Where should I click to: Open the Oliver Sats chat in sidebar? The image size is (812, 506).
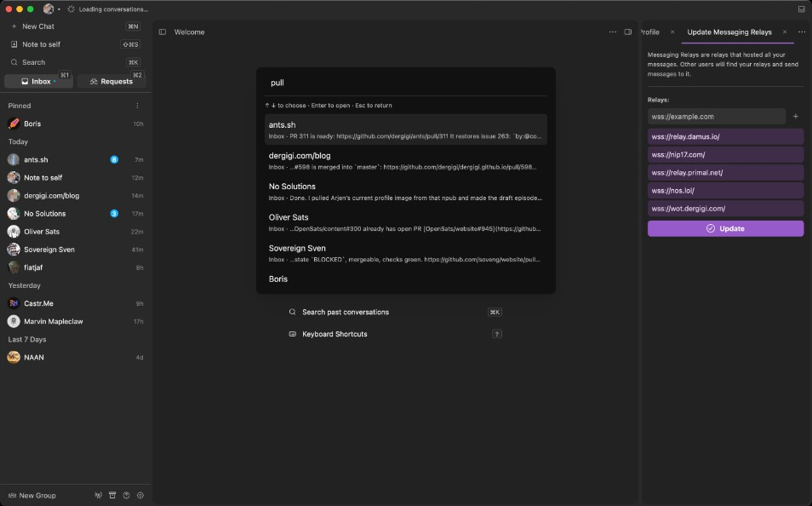(76, 232)
